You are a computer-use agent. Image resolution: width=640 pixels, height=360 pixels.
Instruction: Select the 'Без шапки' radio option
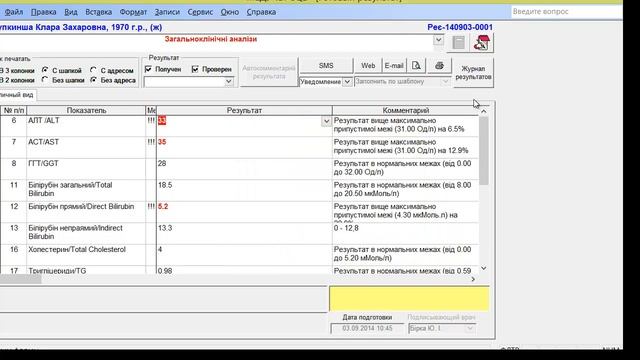[x=45, y=80]
